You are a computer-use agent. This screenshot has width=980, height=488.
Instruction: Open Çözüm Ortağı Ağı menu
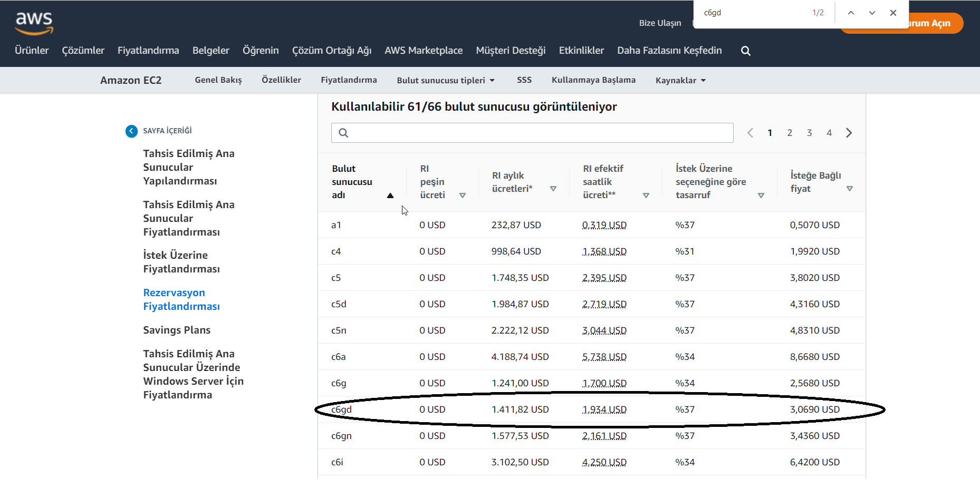[332, 51]
